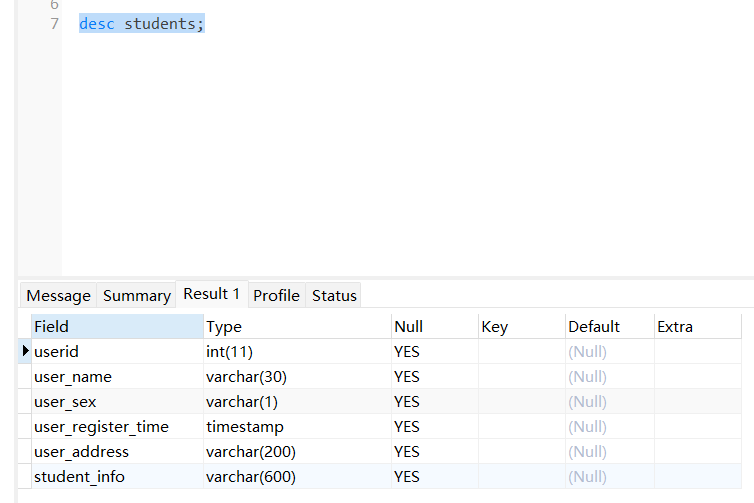Click the current row arrow beside userid
Viewport: 754px width, 503px height.
coord(25,351)
